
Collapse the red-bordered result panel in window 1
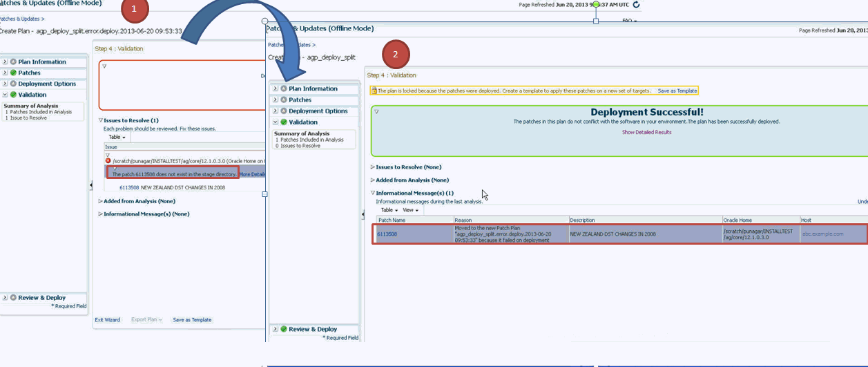click(x=104, y=66)
